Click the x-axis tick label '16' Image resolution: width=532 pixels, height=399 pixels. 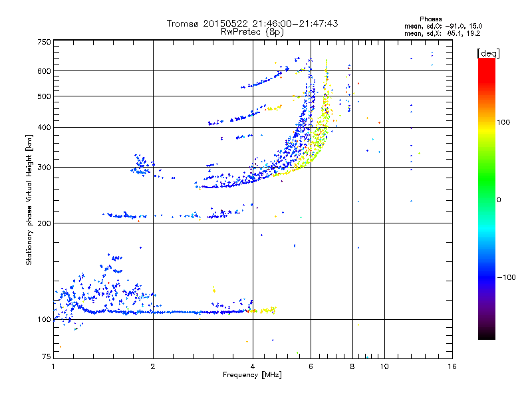pyautogui.click(x=452, y=366)
